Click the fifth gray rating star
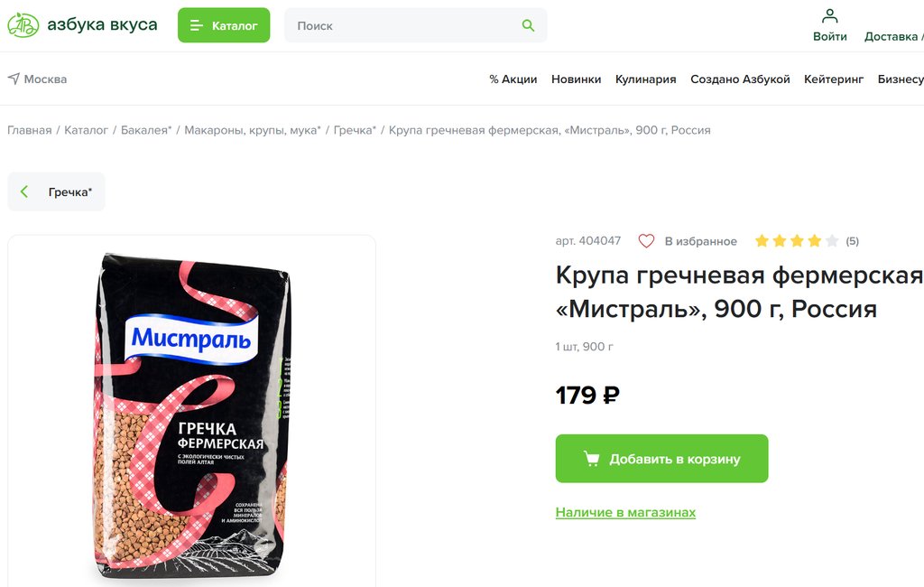This screenshot has width=924, height=587. click(x=832, y=241)
